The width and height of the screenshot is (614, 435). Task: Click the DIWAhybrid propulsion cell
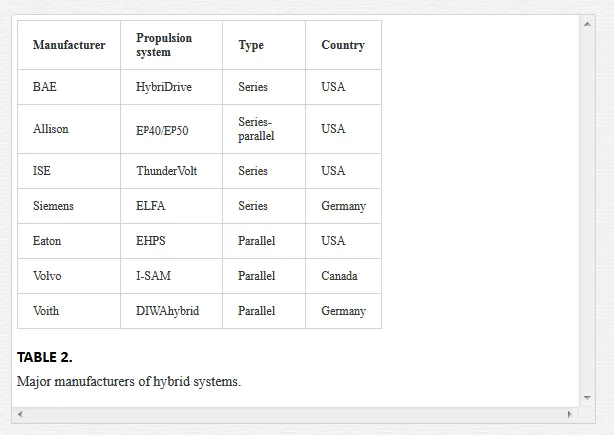(x=172, y=311)
